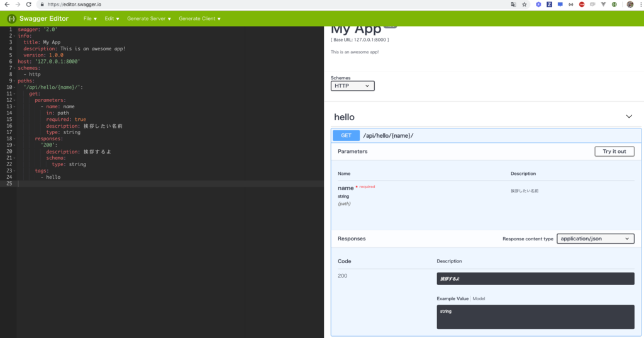The width and height of the screenshot is (644, 338).
Task: Click the "swagger: '2.0'" line in editor
Action: [x=38, y=30]
